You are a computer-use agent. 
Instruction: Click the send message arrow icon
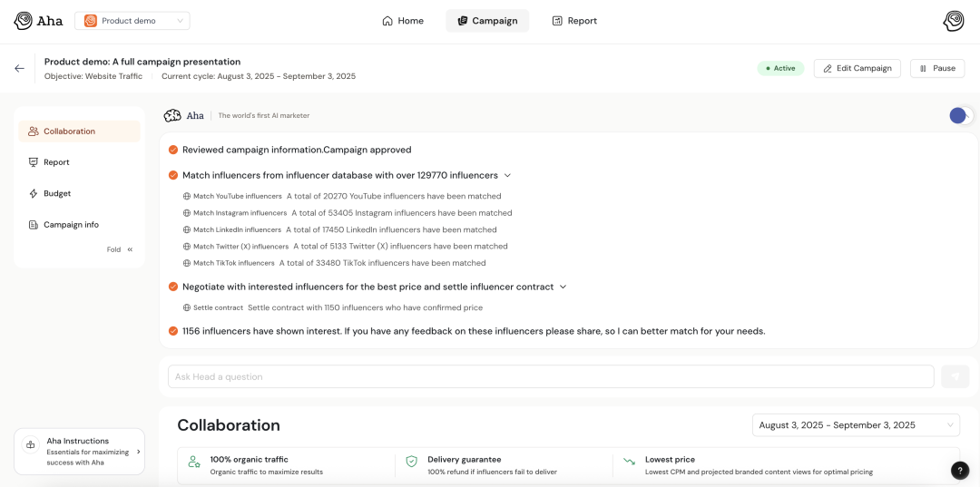click(955, 376)
